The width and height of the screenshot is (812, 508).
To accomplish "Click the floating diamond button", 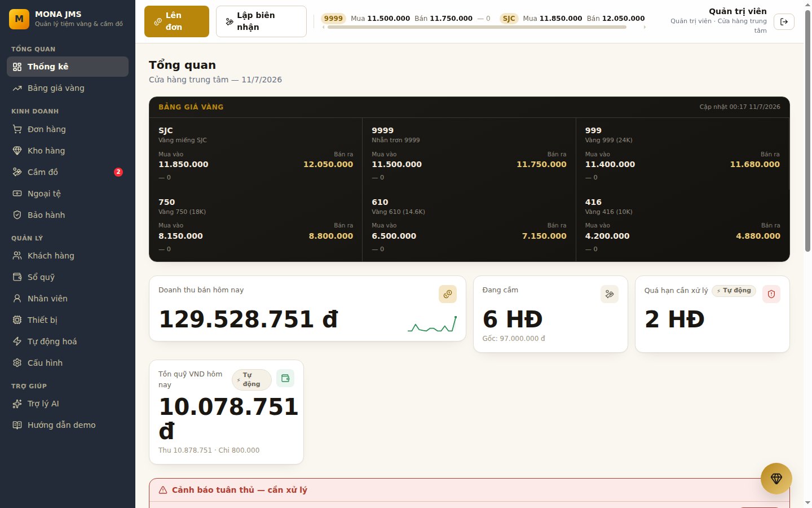I will click(x=776, y=479).
